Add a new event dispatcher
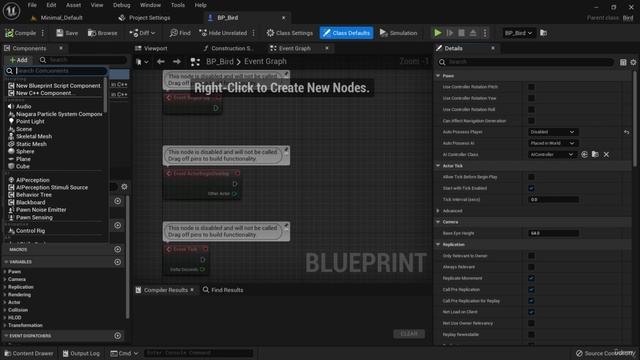This screenshot has width=640, height=360. 118,336
